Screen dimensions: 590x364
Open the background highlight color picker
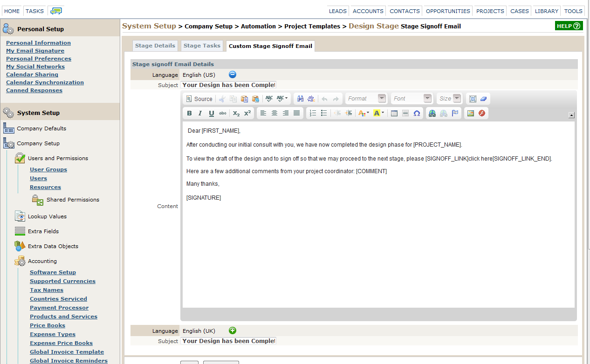379,113
